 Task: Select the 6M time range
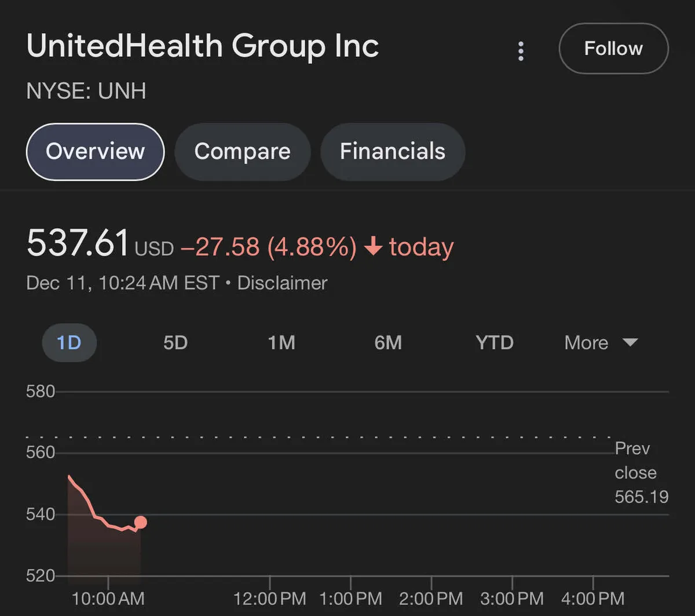coord(388,342)
